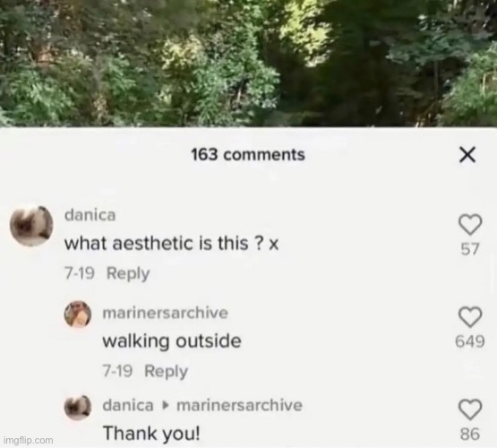The height and width of the screenshot is (448, 497).
Task: Like the 'Thank you!' reply heart
Action: point(471,409)
